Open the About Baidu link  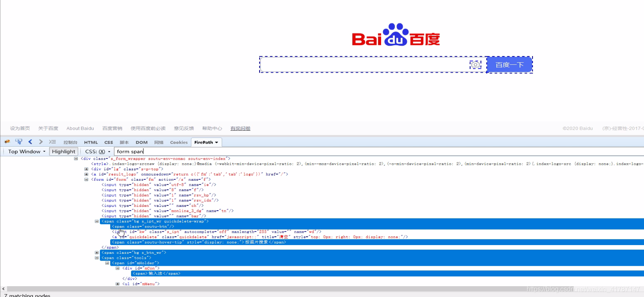coord(80,128)
